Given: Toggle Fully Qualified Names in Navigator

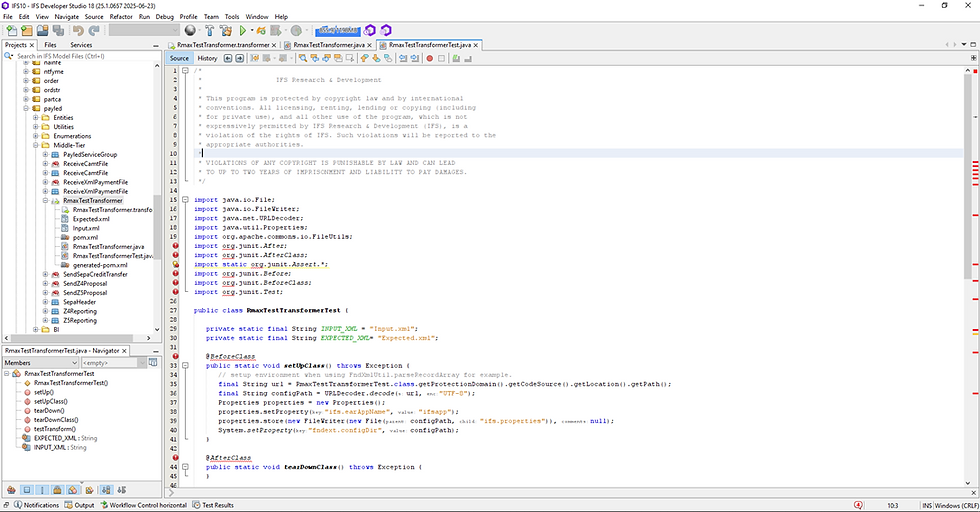Looking at the screenshot, I should [x=89, y=490].
